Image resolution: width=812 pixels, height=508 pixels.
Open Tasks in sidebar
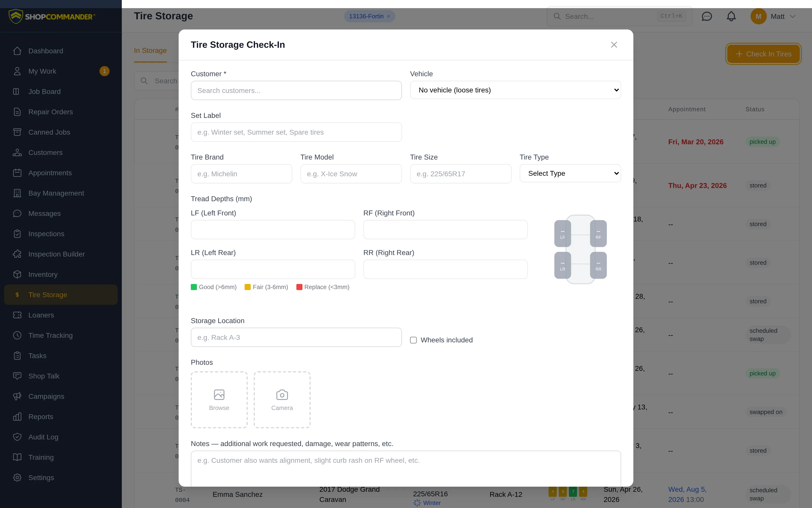click(61, 356)
